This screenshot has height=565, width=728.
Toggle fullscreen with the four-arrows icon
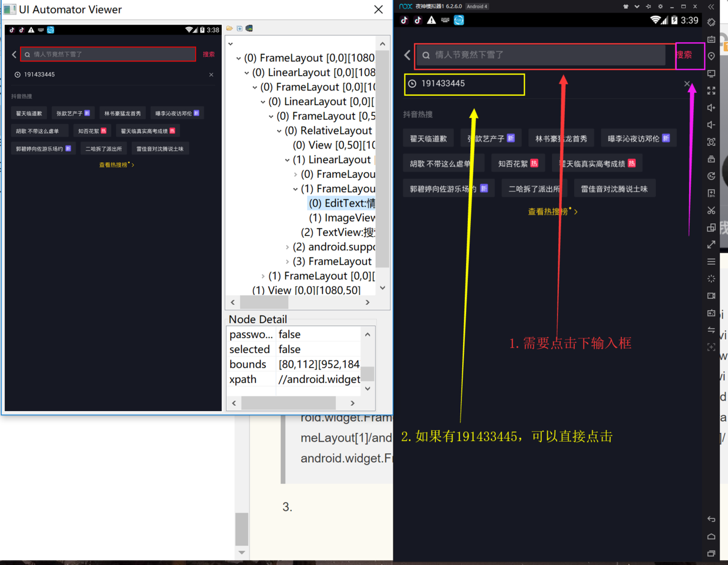coord(711,90)
